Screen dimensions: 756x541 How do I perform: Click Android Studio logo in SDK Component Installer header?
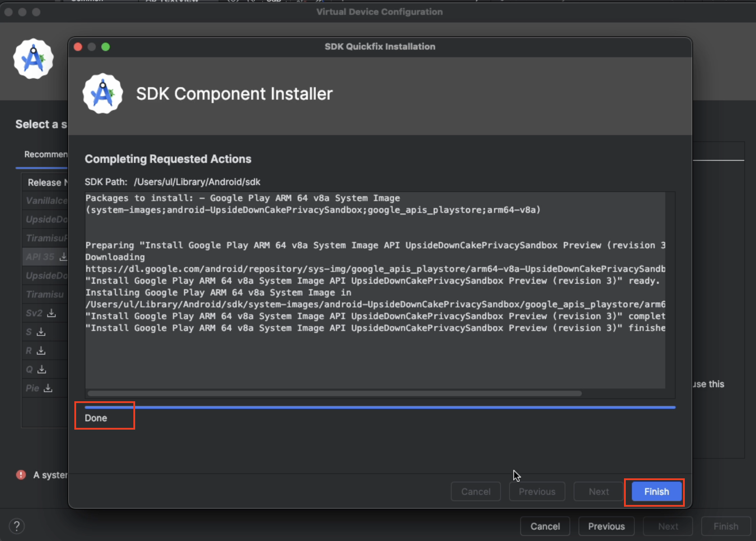point(103,94)
